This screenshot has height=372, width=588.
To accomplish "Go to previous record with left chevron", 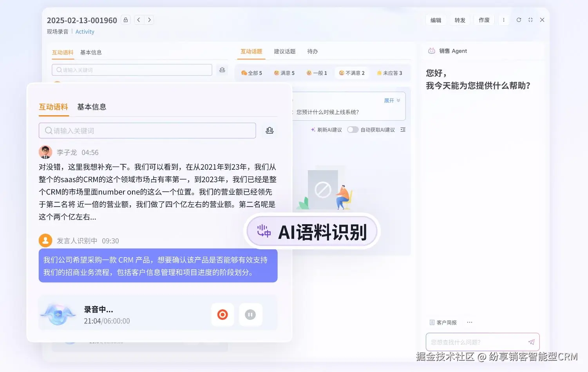I will pos(139,20).
